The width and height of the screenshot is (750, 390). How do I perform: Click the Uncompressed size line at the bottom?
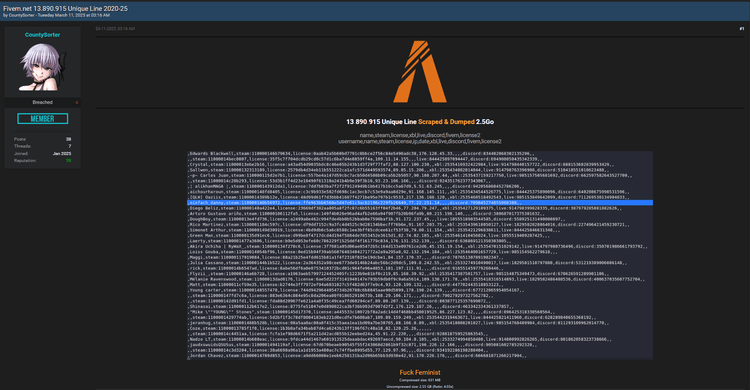[419, 387]
